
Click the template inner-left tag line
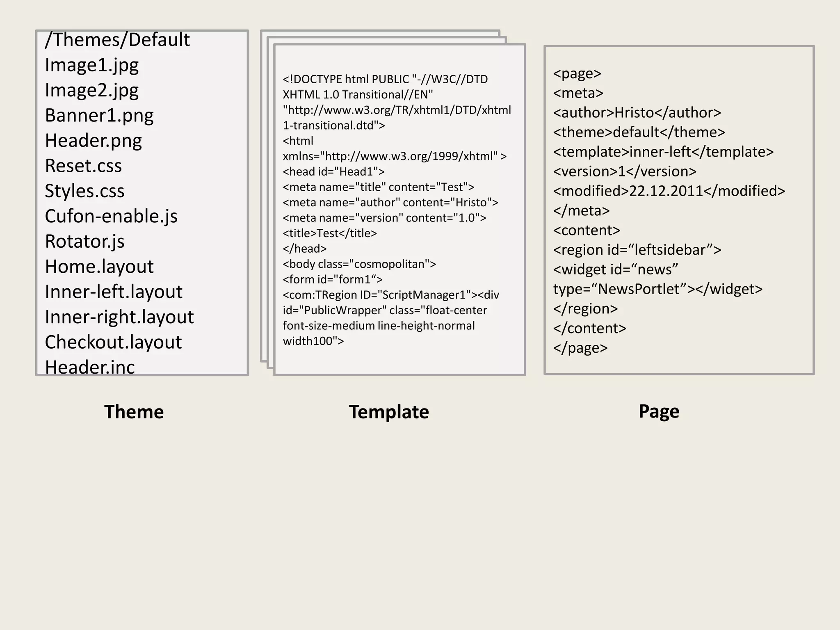(x=663, y=152)
